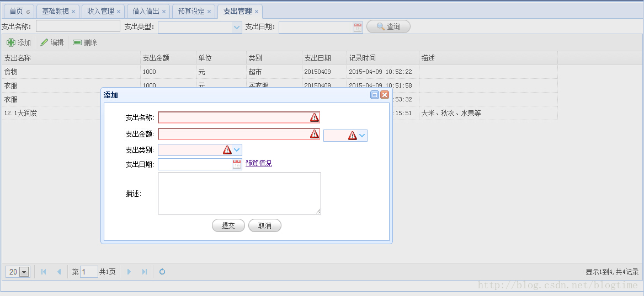The width and height of the screenshot is (644, 296).
Task: Click the 提交 submit button
Action: tap(228, 225)
